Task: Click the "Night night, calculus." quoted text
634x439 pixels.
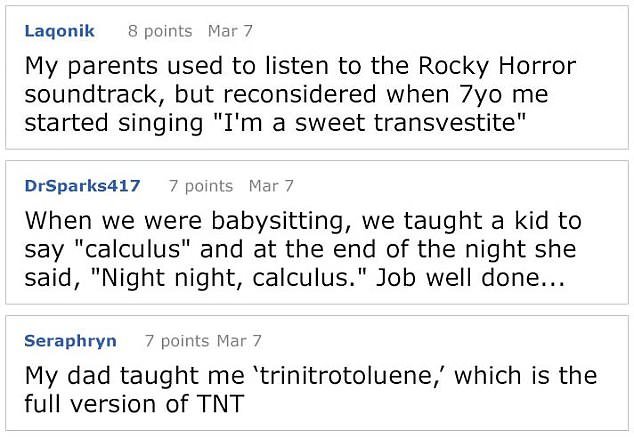Action: coord(228,278)
